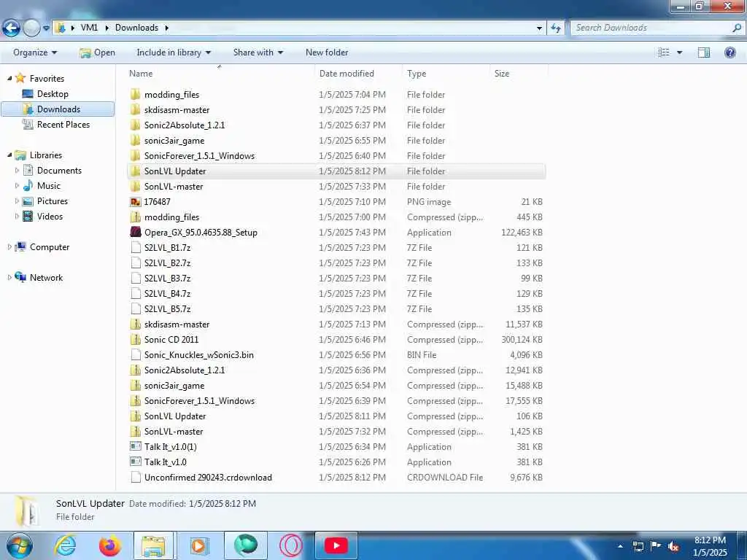Select the Talk It_v1.0(1) application icon
This screenshot has width=747, height=560.
[x=135, y=447]
